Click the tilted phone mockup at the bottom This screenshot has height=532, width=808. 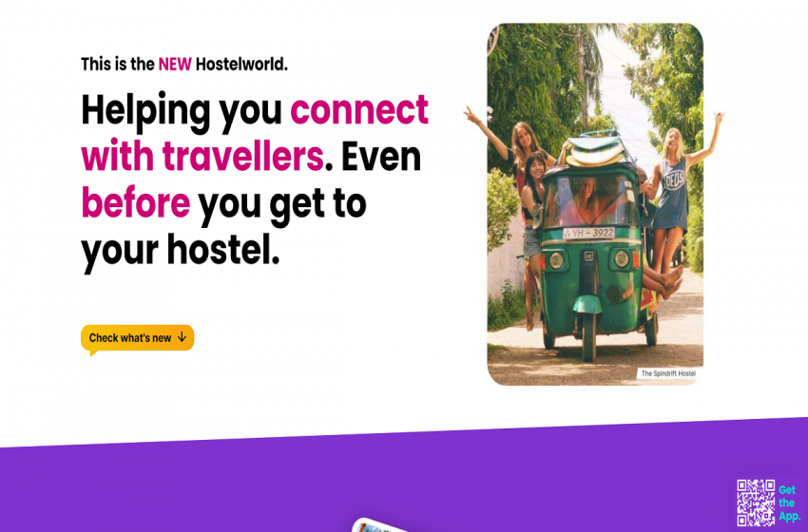click(380, 525)
